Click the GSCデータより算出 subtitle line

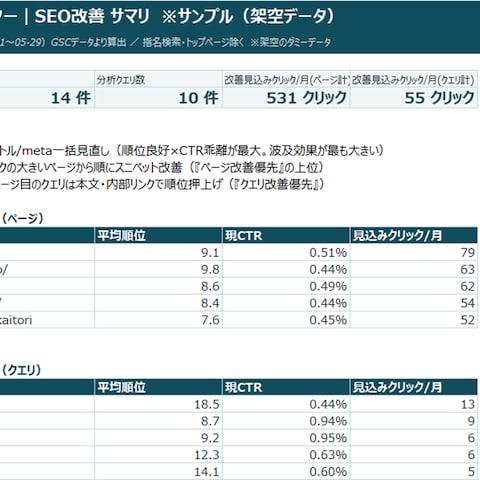[166, 42]
